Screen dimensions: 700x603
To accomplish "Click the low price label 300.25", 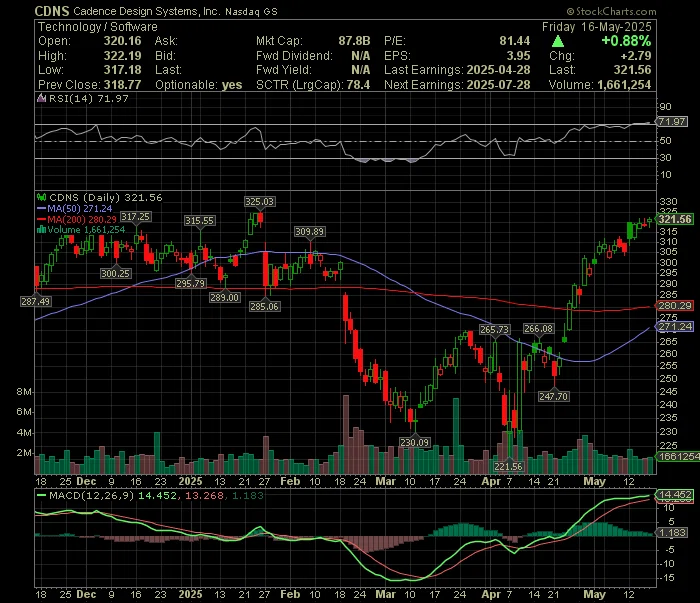I will [116, 274].
